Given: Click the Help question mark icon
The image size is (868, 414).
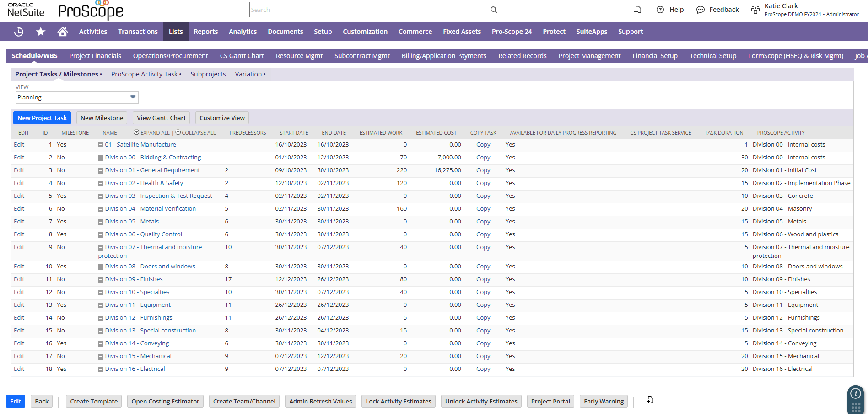Looking at the screenshot, I should [x=660, y=9].
